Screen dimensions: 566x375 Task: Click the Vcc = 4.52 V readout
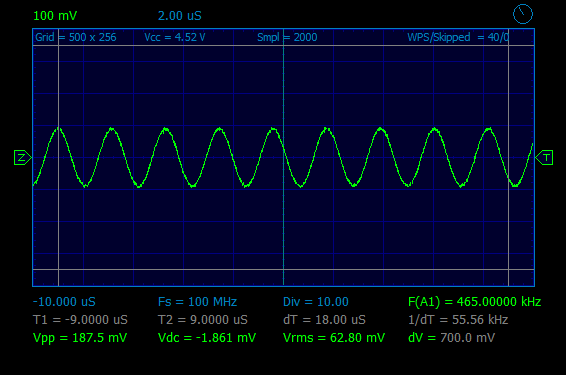(175, 37)
